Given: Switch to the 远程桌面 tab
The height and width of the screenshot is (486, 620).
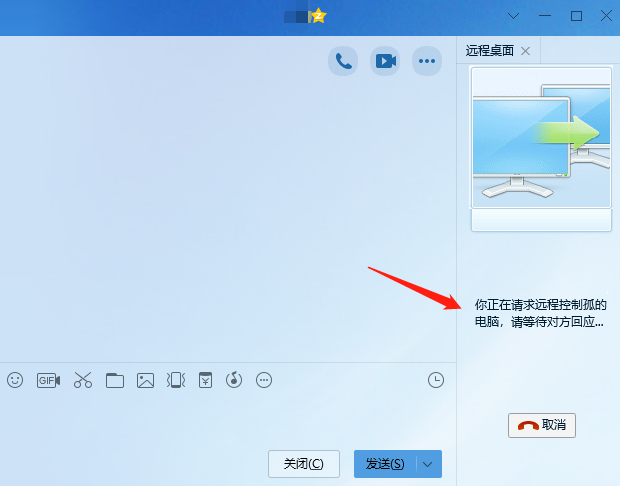Looking at the screenshot, I should (489, 51).
